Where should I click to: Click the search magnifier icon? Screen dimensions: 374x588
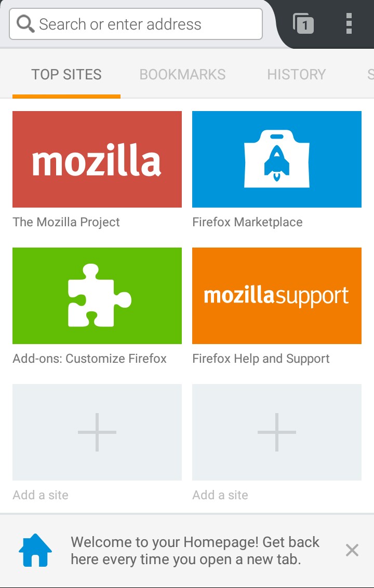25,24
